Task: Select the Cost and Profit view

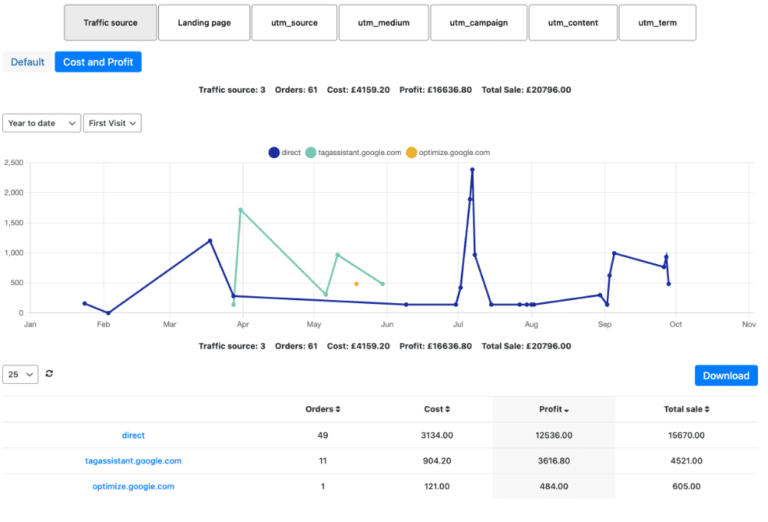Action: 98,62
